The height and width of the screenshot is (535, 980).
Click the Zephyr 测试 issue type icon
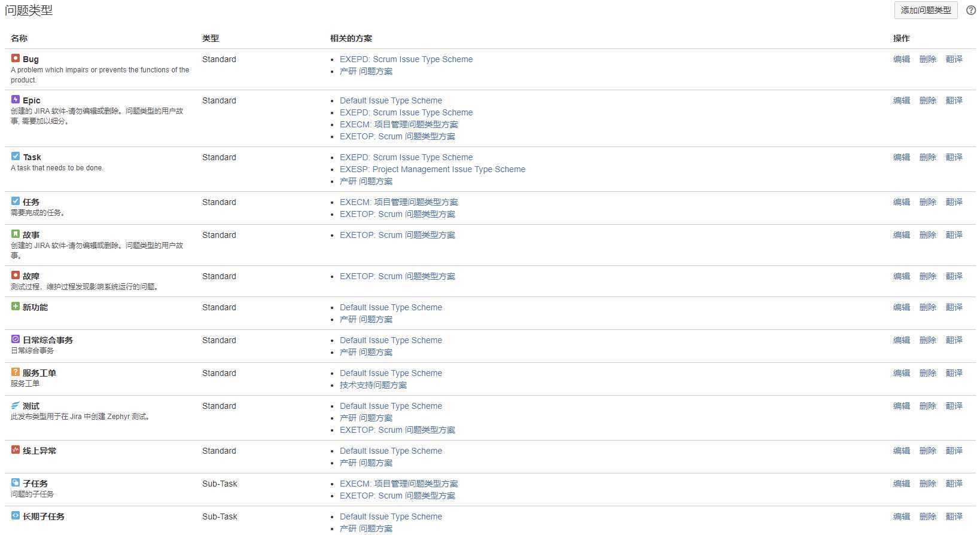tap(16, 405)
